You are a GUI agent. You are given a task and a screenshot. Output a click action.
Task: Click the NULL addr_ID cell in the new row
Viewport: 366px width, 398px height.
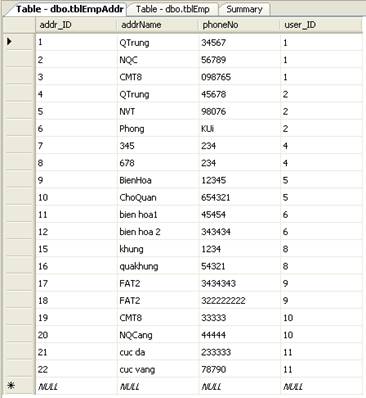pos(76,386)
